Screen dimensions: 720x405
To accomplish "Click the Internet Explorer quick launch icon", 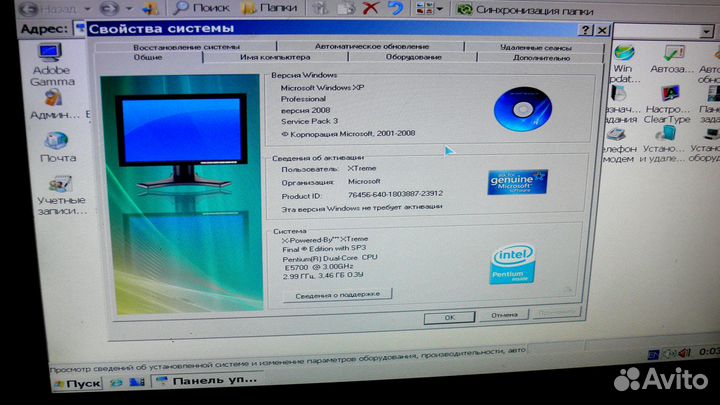I will 117,382.
